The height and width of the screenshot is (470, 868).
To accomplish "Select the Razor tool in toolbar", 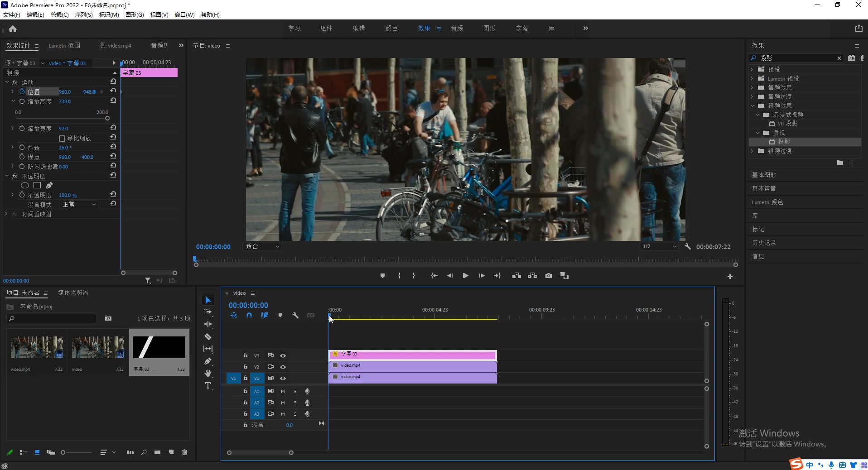I will click(208, 337).
